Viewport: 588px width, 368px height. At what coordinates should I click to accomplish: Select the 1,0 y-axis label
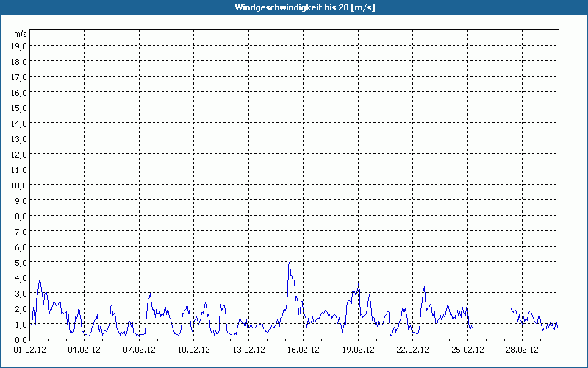pos(21,325)
